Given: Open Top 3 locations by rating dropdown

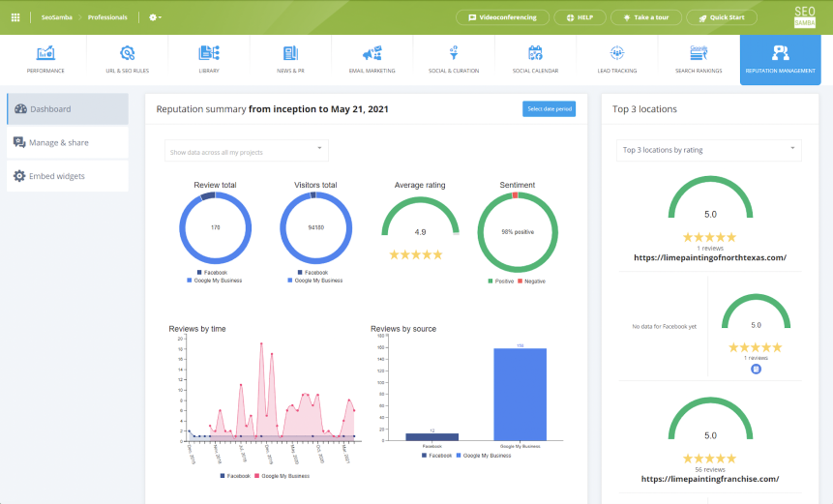Looking at the screenshot, I should (x=708, y=150).
